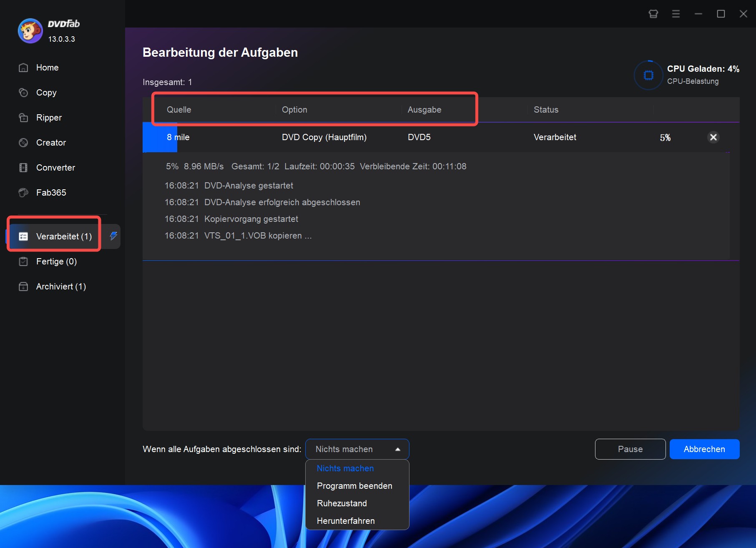756x548 pixels.
Task: Click the VTS_01_1.VOB kopieren log line
Action: click(x=238, y=236)
